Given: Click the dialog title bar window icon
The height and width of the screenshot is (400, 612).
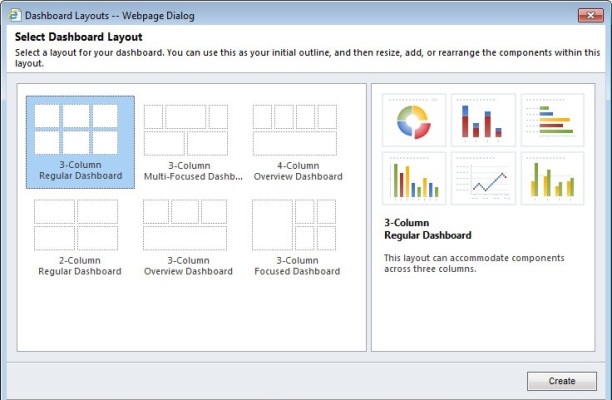Looking at the screenshot, I should 13,16.
